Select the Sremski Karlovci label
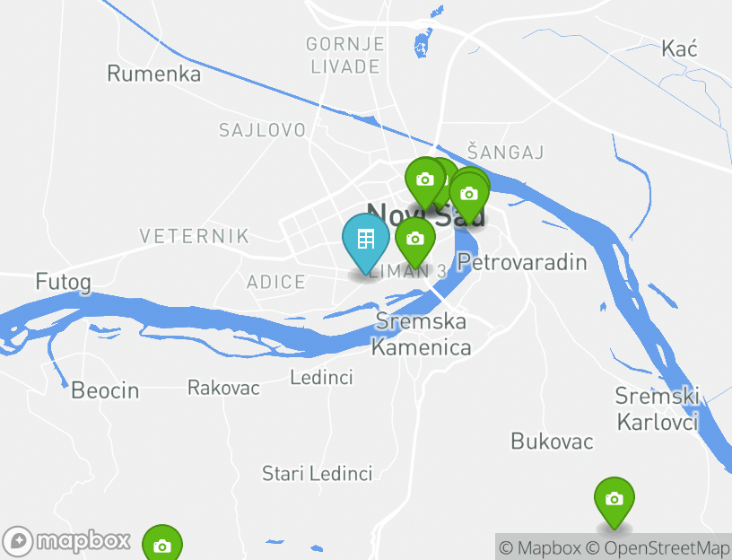Viewport: 732px width, 560px height. [658, 408]
